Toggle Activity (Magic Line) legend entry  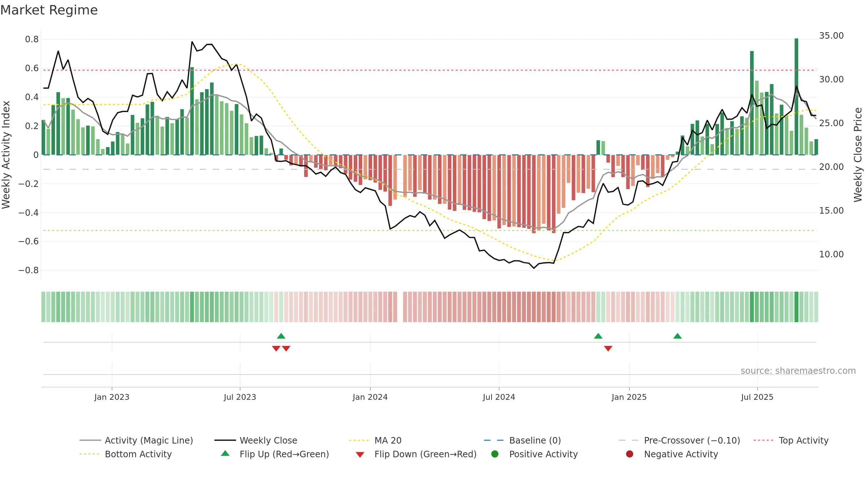136,440
